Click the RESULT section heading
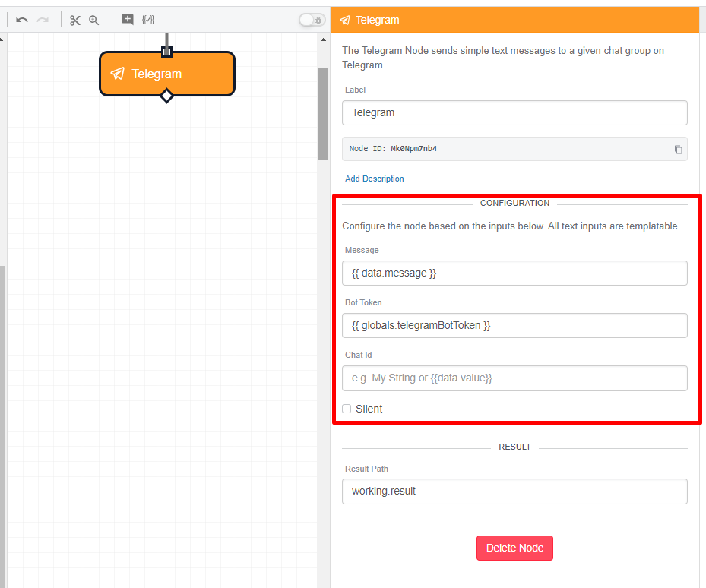Viewport: 706px width, 588px height. [x=514, y=447]
